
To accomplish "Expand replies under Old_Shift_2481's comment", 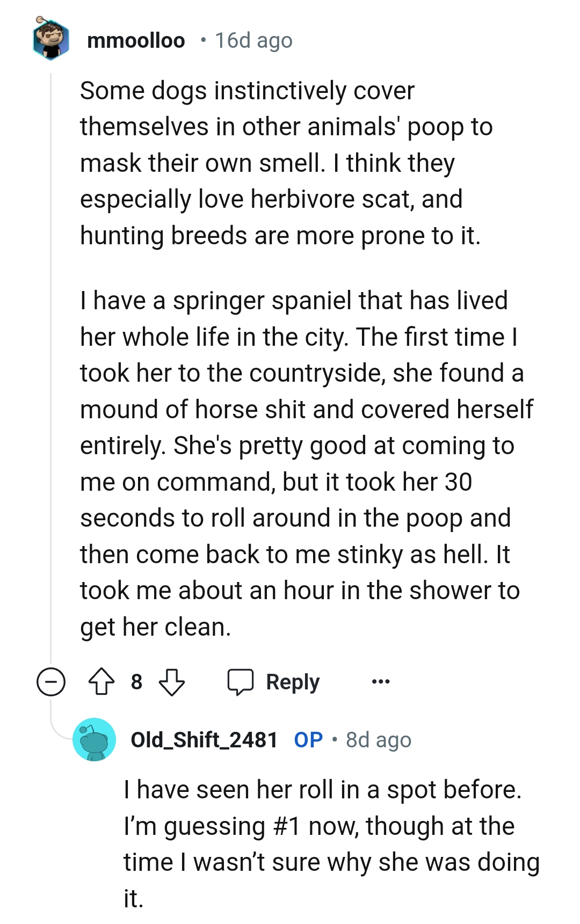I will pyautogui.click(x=51, y=682).
